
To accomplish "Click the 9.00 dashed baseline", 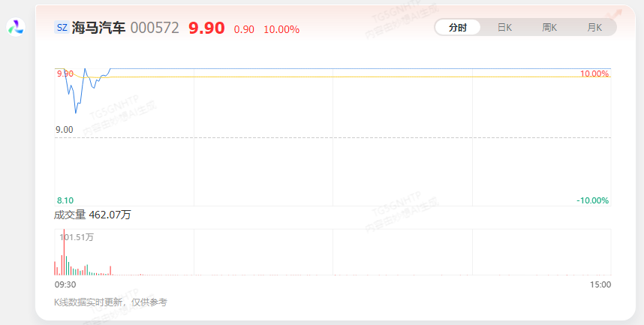I will [x=333, y=137].
